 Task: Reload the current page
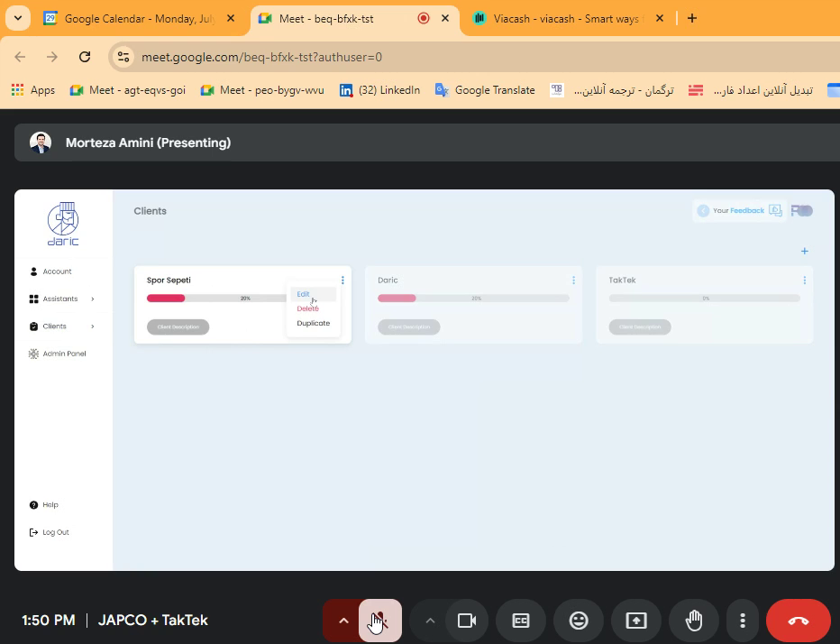click(x=85, y=57)
